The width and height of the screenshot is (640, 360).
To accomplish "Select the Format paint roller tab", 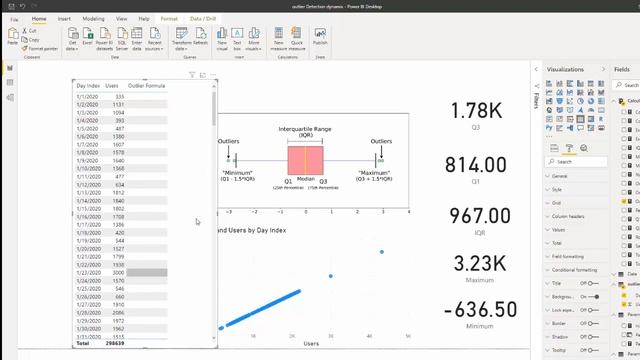I will point(569,148).
